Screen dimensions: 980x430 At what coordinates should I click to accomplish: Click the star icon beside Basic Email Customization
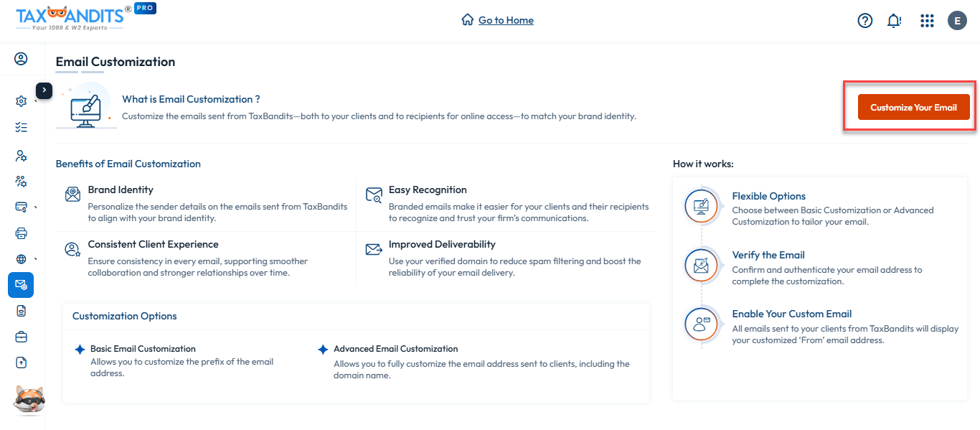coord(80,350)
